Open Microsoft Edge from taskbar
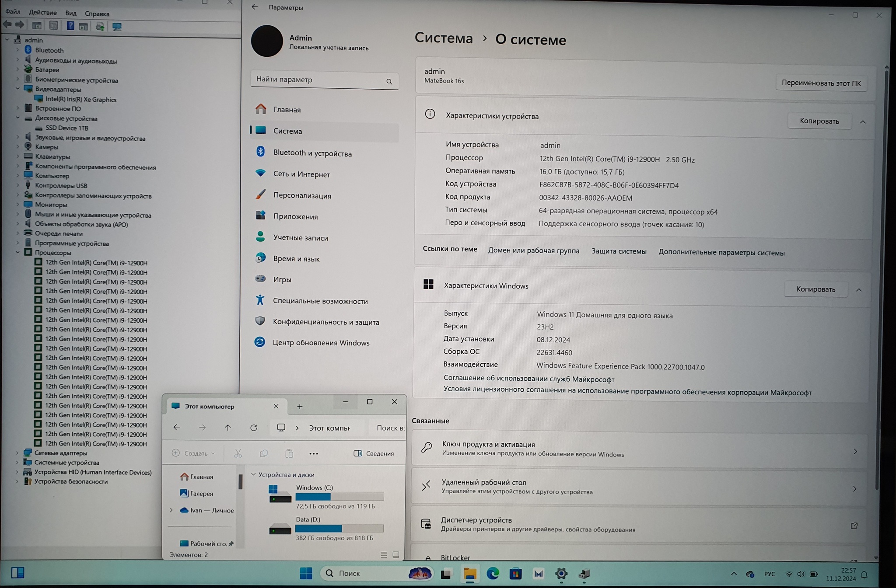Viewport: 896px width, 588px height. [x=493, y=574]
